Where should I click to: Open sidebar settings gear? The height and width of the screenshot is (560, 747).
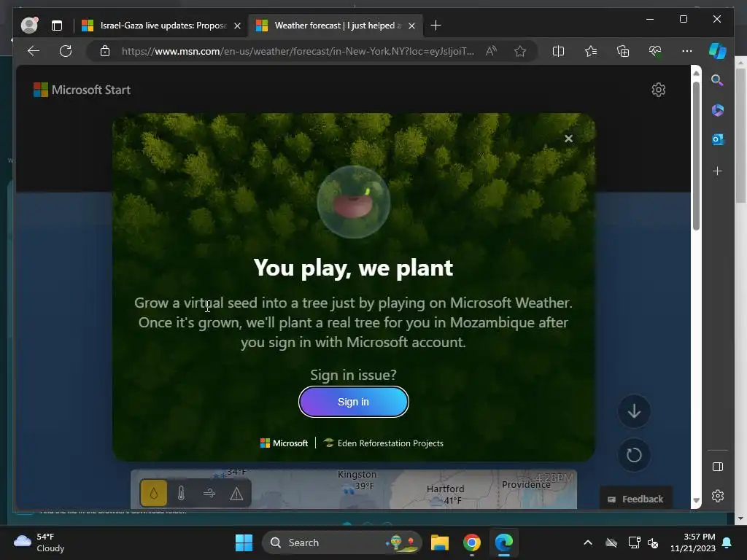click(718, 496)
